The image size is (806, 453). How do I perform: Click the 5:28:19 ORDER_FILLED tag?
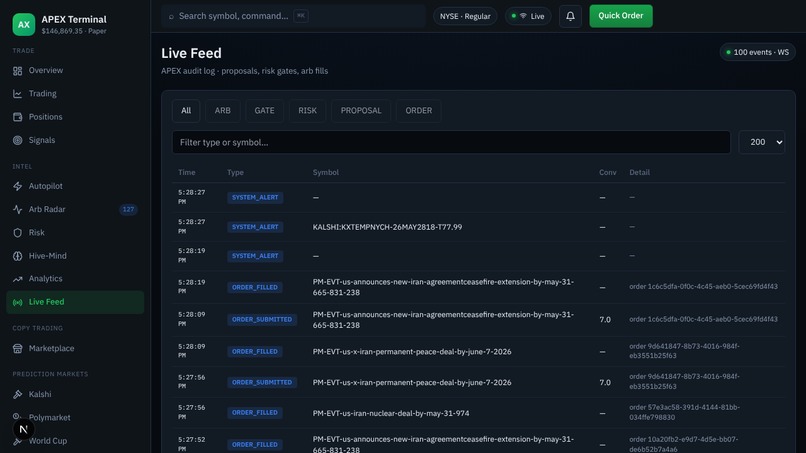tap(255, 287)
